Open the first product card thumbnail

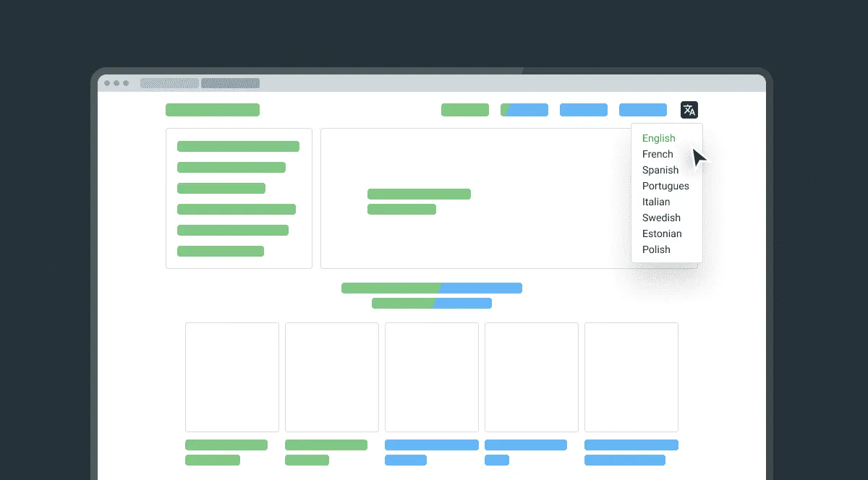click(x=231, y=377)
